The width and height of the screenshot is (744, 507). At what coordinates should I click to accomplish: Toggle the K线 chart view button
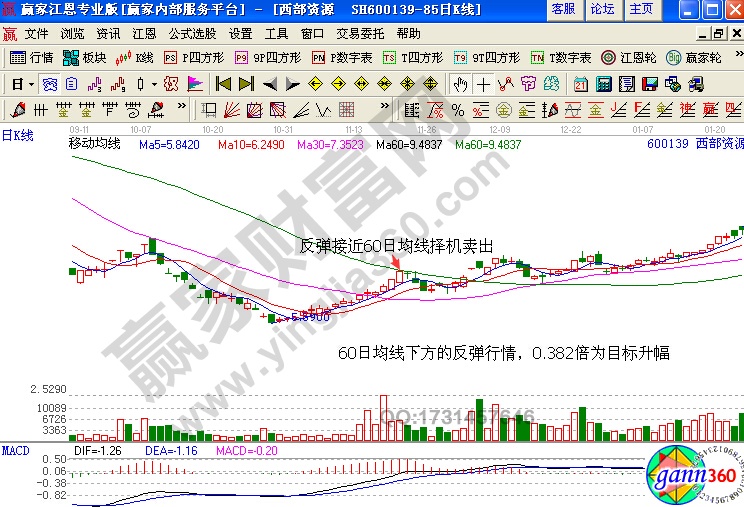pos(136,57)
